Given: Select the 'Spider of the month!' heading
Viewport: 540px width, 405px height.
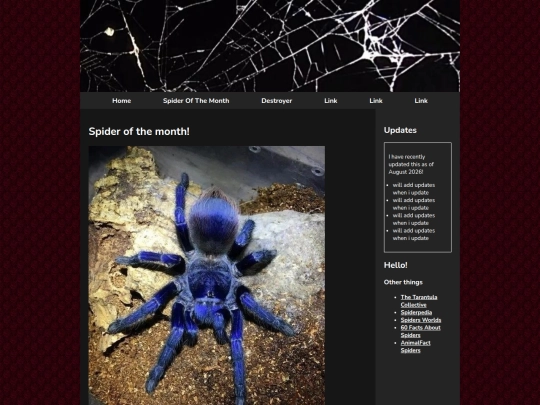Looking at the screenshot, I should pos(139,131).
